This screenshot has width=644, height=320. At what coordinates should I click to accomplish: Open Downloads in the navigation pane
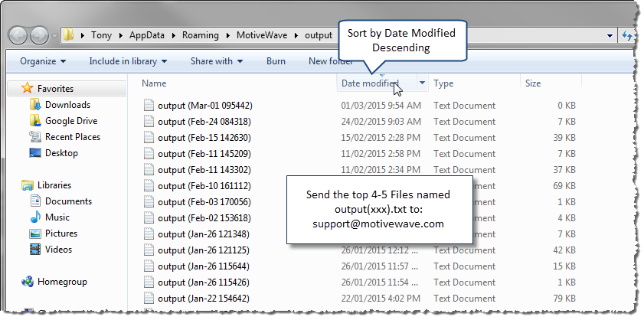pyautogui.click(x=67, y=105)
